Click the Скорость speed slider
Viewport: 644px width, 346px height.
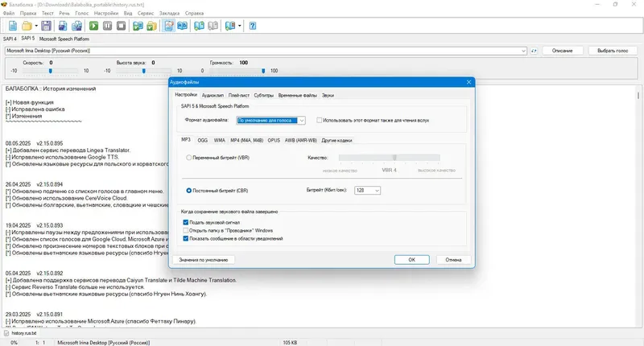pyautogui.click(x=50, y=71)
